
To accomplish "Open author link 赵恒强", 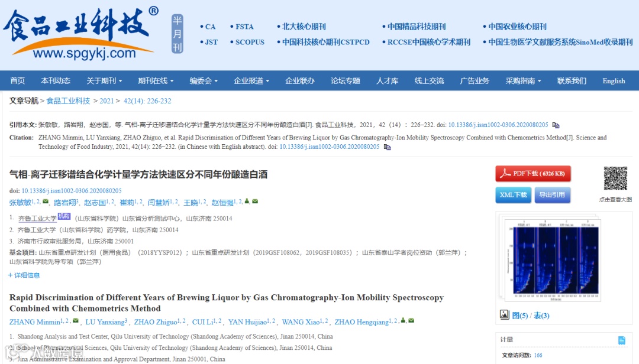I will pos(222,202).
